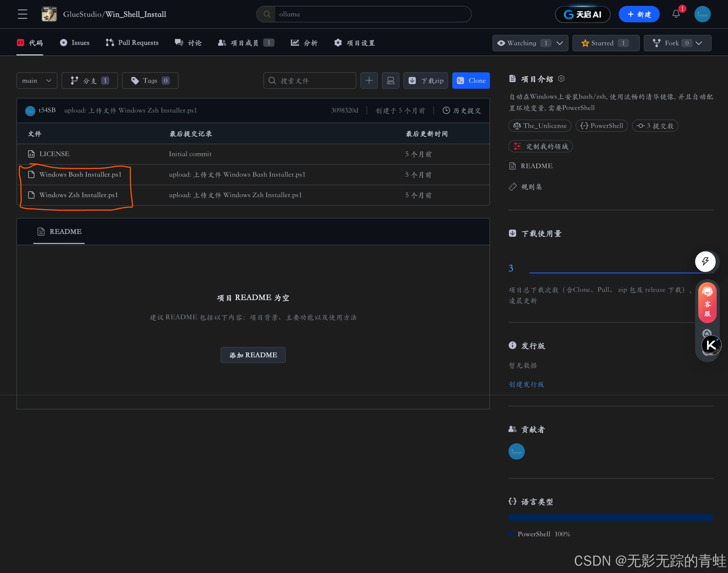Screen dimensions: 728x573
Task: Click the lightning quick-action floating button
Action: tap(705, 261)
